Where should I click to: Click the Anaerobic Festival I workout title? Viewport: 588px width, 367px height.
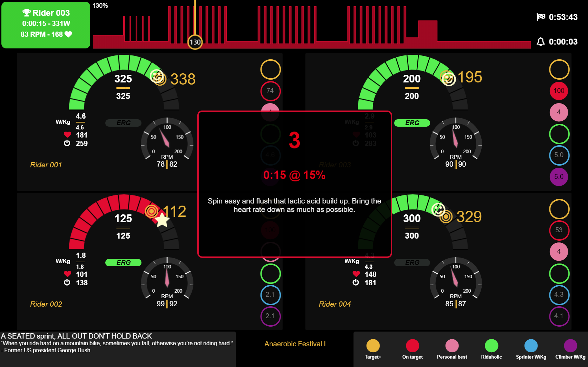coord(295,344)
